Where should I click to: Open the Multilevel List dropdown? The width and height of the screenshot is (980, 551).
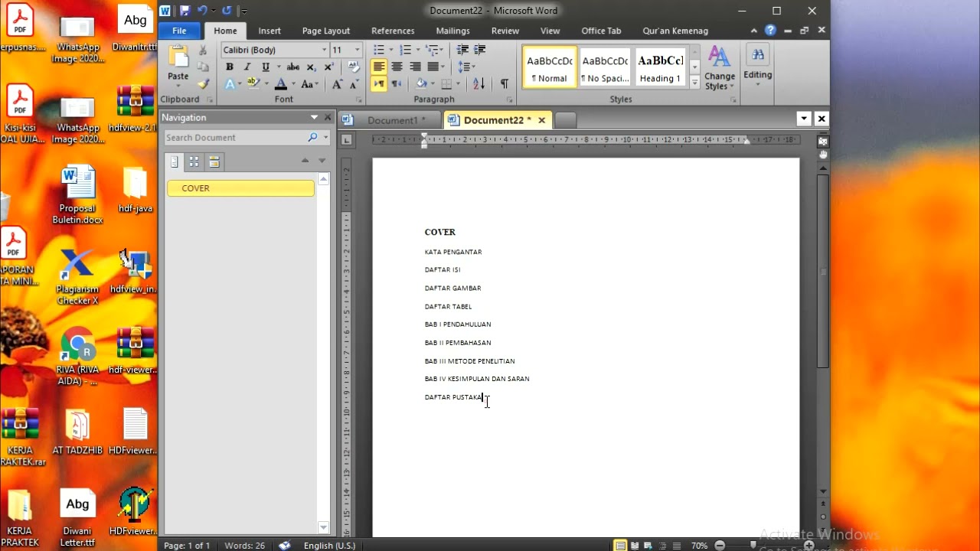point(434,50)
